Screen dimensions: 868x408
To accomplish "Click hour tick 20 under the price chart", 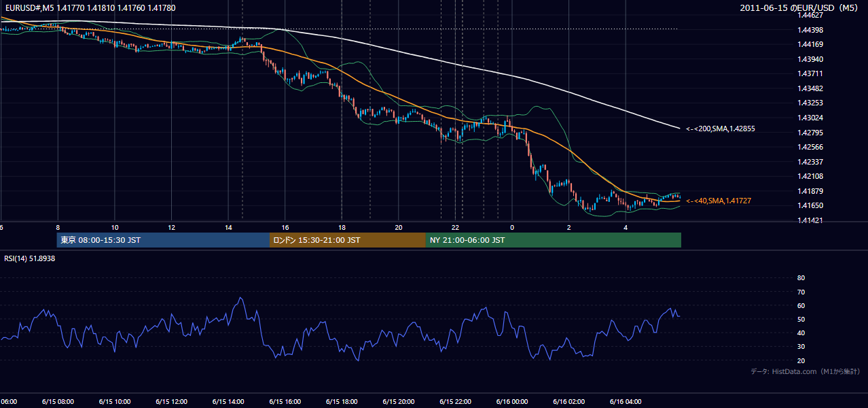I will pos(399,228).
